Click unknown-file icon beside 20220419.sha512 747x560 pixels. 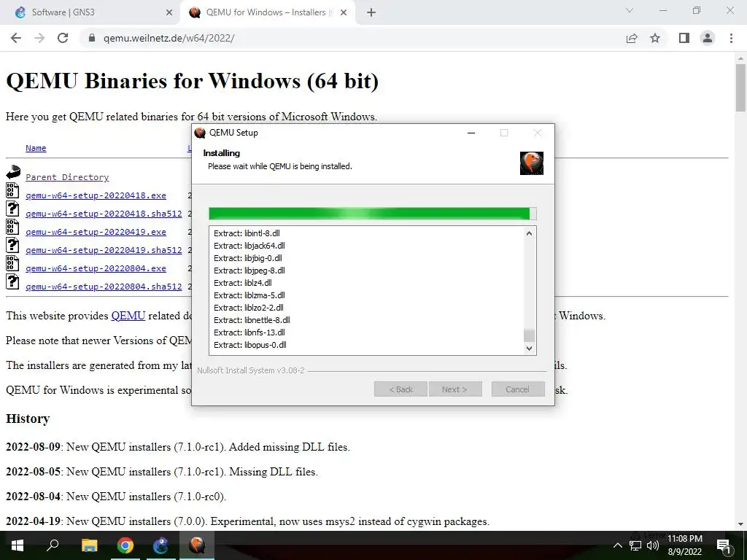12,245
